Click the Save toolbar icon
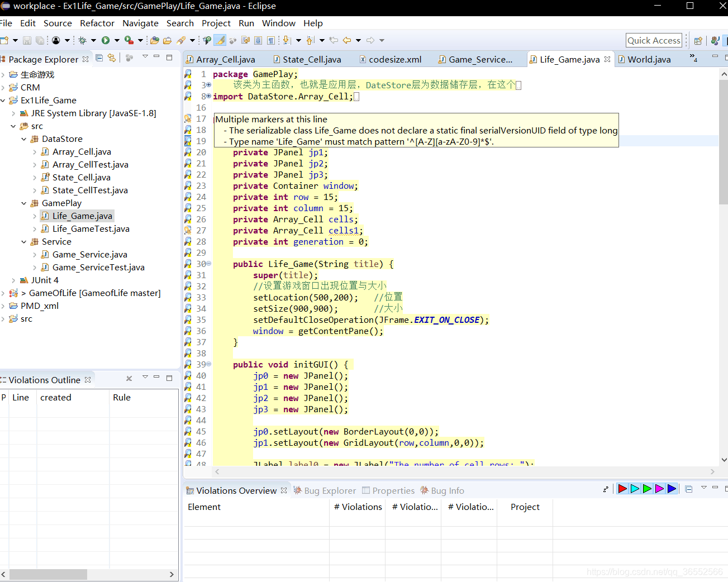Image resolution: width=728 pixels, height=582 pixels. click(x=27, y=40)
